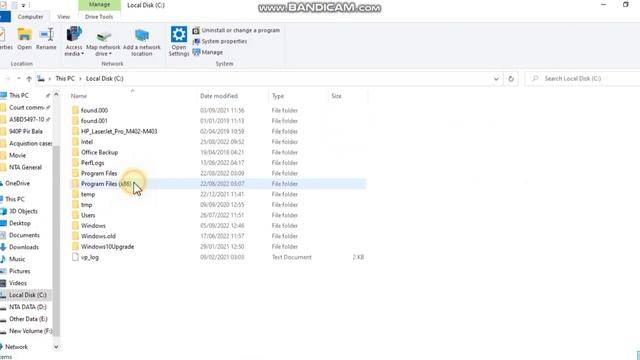Go up one folder level arrow
The width and height of the screenshot is (640, 360).
[29, 78]
